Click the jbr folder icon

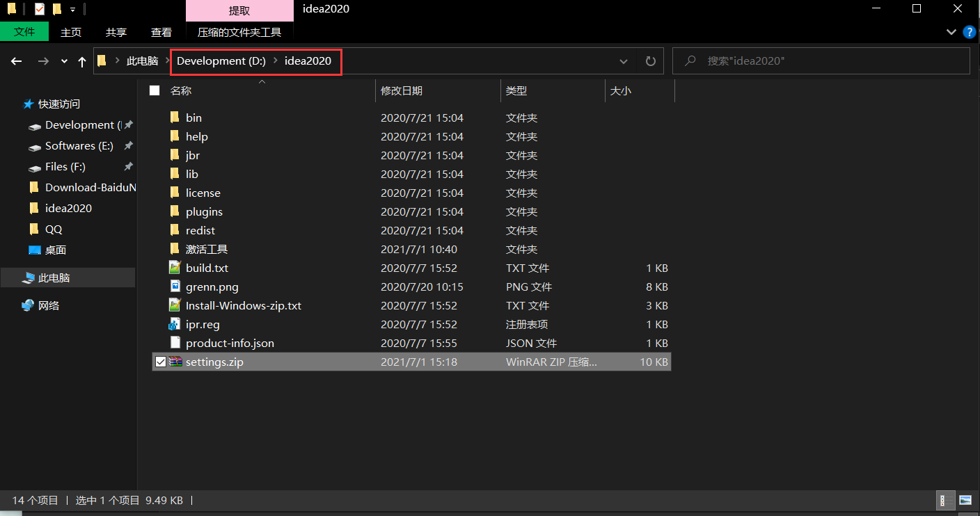click(175, 155)
